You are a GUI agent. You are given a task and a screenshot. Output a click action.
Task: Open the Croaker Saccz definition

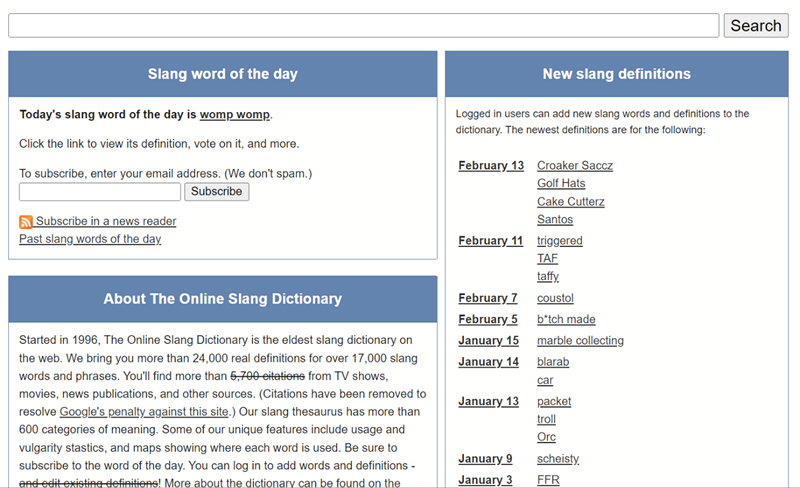tap(574, 166)
